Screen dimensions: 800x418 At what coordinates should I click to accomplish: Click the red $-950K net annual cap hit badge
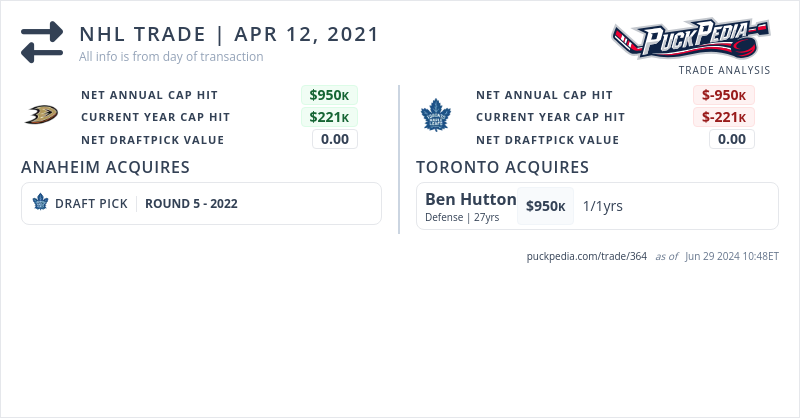[x=724, y=95]
